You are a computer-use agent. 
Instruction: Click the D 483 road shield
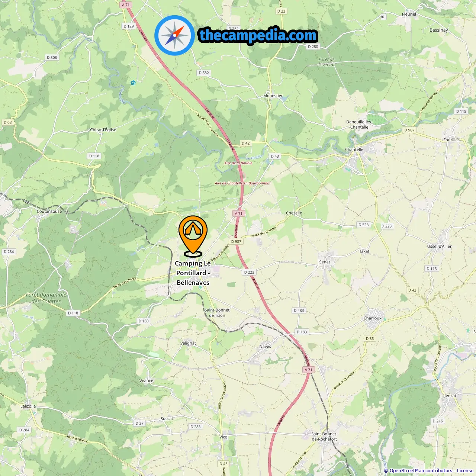pos(299,311)
